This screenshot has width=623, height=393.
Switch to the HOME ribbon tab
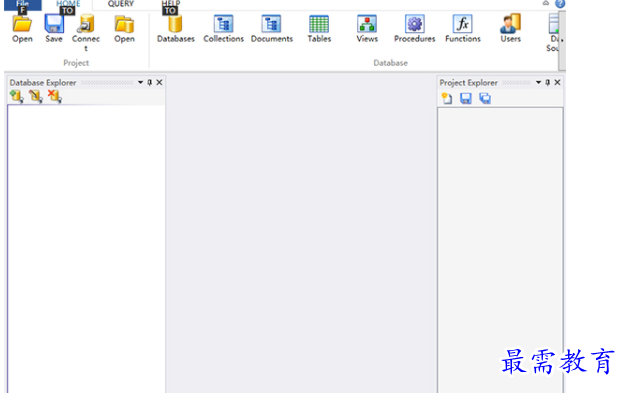[x=68, y=4]
